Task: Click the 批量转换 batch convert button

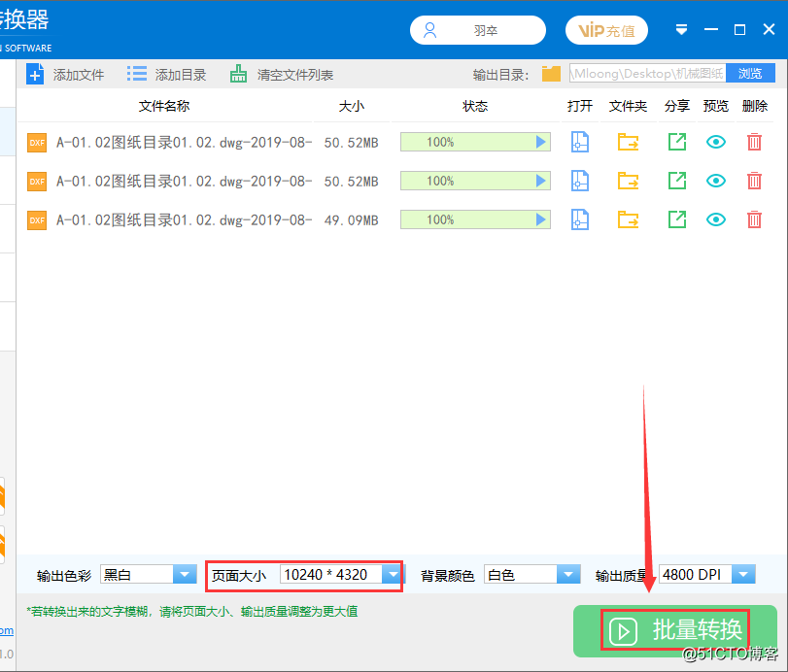Action: 675,631
